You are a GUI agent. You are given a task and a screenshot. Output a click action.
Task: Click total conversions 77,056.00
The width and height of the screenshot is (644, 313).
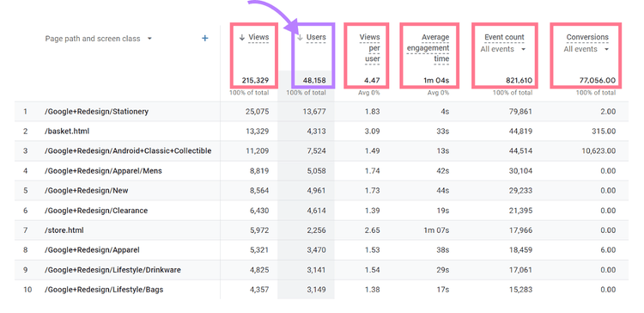point(598,81)
